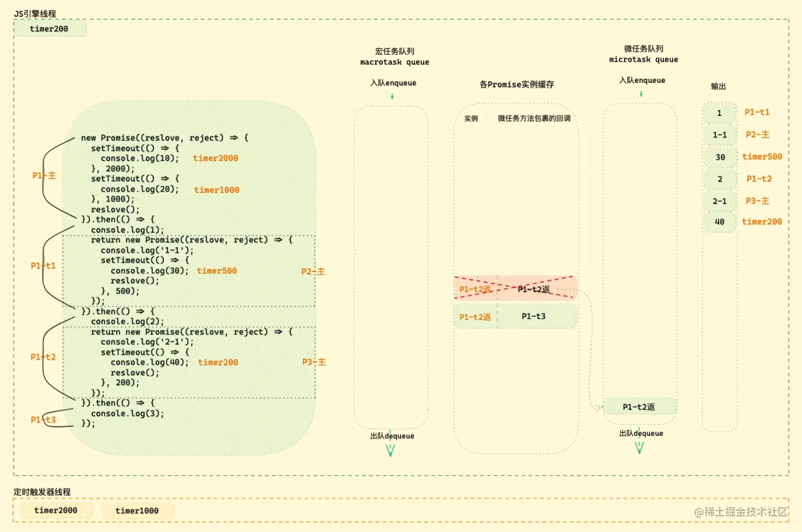The height and width of the screenshot is (532, 802).
Task: Click the 'P1-t1' label beside output 1
Action: click(757, 112)
